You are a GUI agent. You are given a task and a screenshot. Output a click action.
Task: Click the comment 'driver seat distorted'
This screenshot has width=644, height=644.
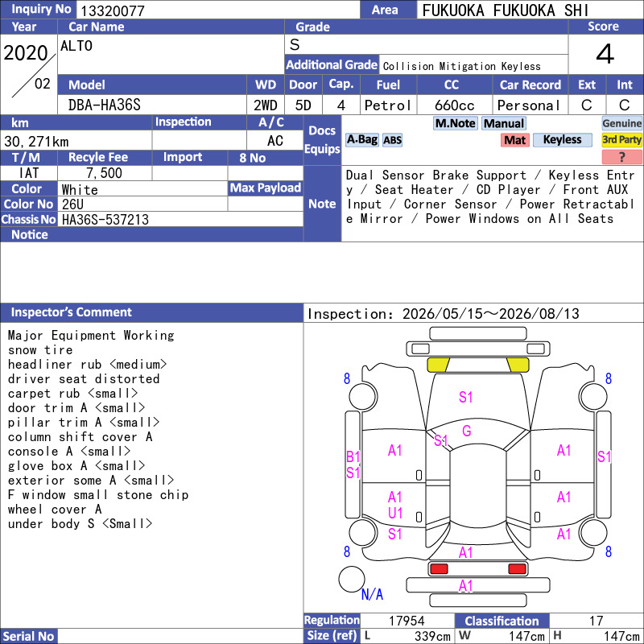tap(84, 378)
